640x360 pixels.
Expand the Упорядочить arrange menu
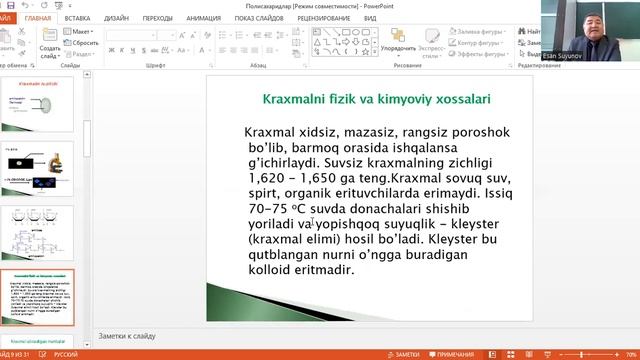pyautogui.click(x=398, y=42)
